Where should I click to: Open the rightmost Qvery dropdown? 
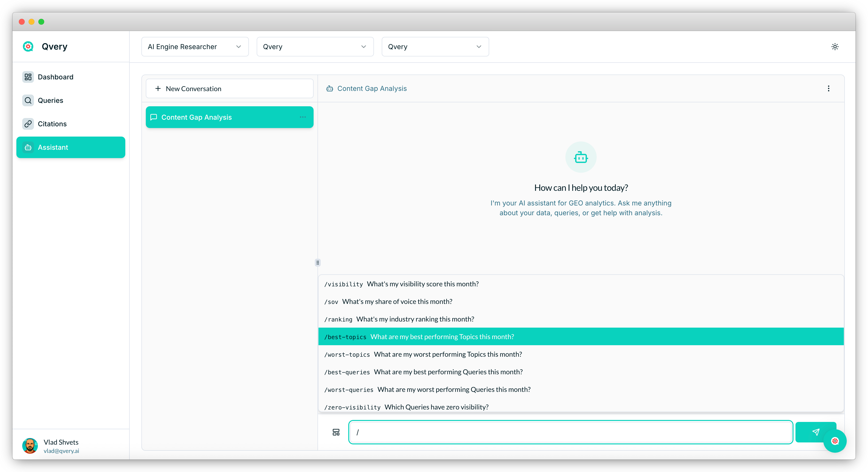[x=435, y=46]
